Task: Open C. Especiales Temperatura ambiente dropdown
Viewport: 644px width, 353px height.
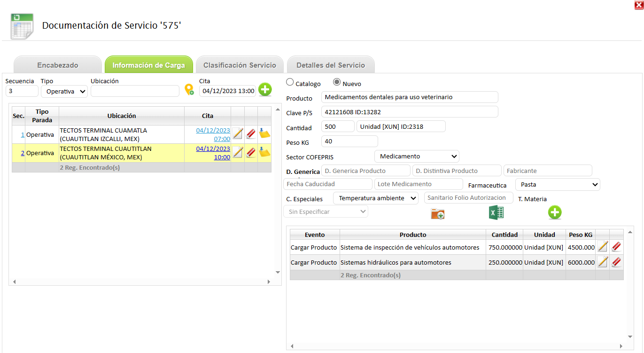Action: pyautogui.click(x=375, y=198)
